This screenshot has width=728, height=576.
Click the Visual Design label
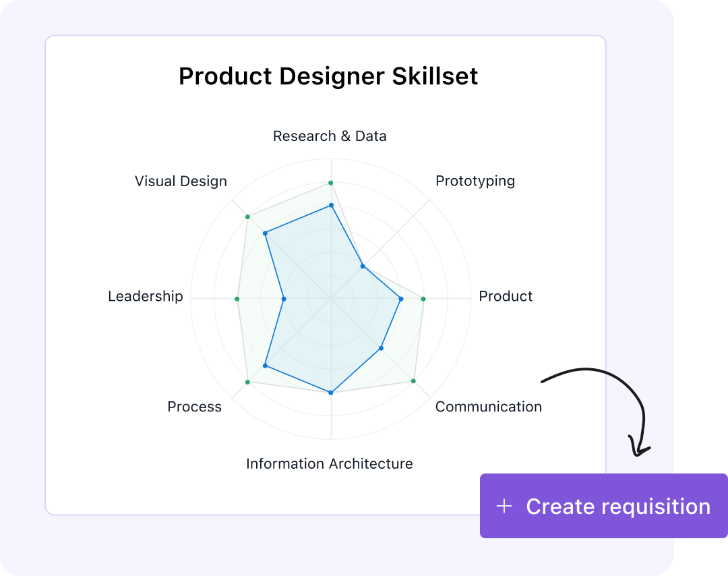click(181, 181)
